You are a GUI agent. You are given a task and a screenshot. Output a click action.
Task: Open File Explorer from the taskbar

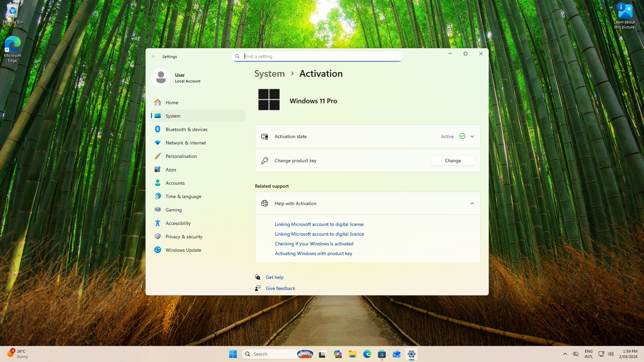353,354
